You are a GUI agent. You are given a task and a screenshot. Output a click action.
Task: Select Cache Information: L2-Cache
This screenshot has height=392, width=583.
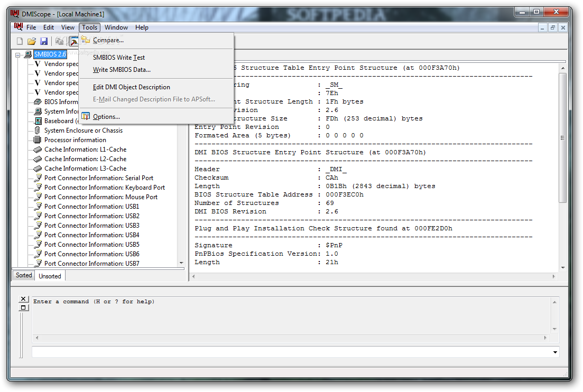pos(85,159)
